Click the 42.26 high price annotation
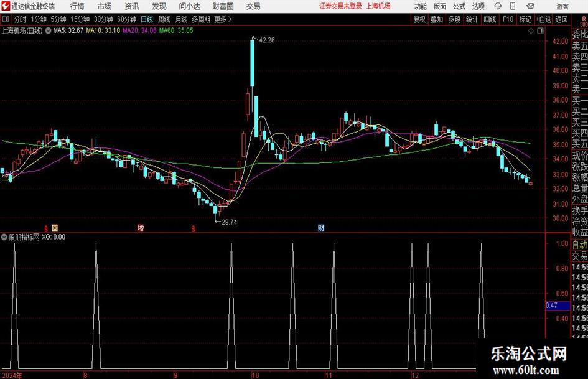 267,40
